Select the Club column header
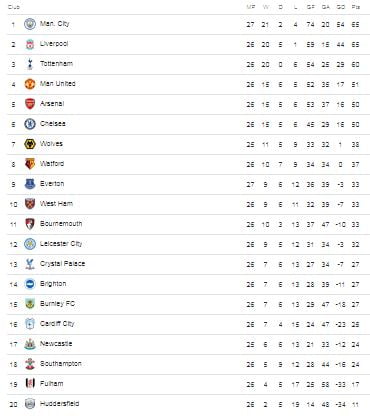The image size is (370, 418). click(x=14, y=7)
